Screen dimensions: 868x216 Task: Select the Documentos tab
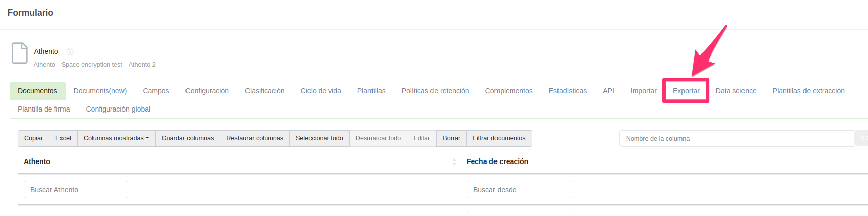click(x=37, y=91)
